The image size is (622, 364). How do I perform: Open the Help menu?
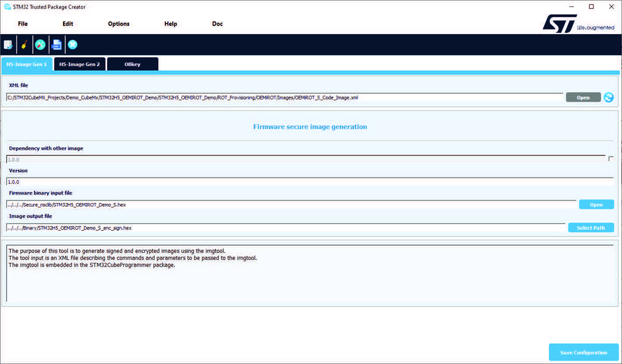point(171,24)
